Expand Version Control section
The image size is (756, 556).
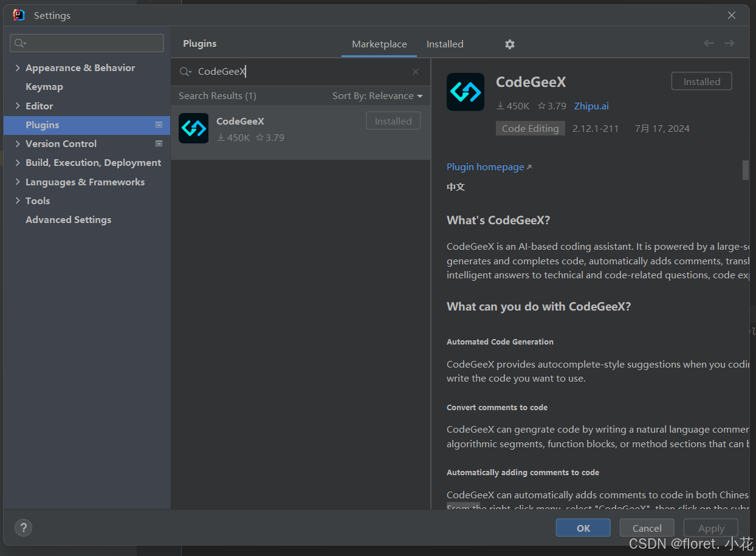point(18,143)
